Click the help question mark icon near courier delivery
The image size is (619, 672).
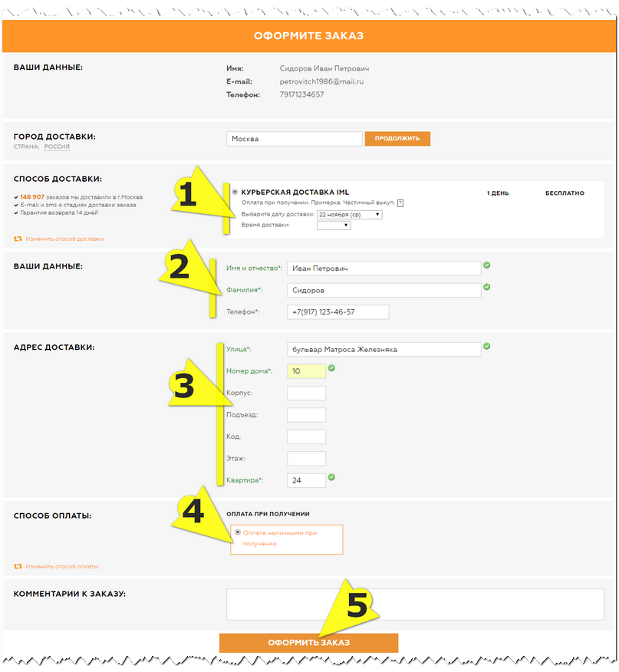[x=400, y=203]
